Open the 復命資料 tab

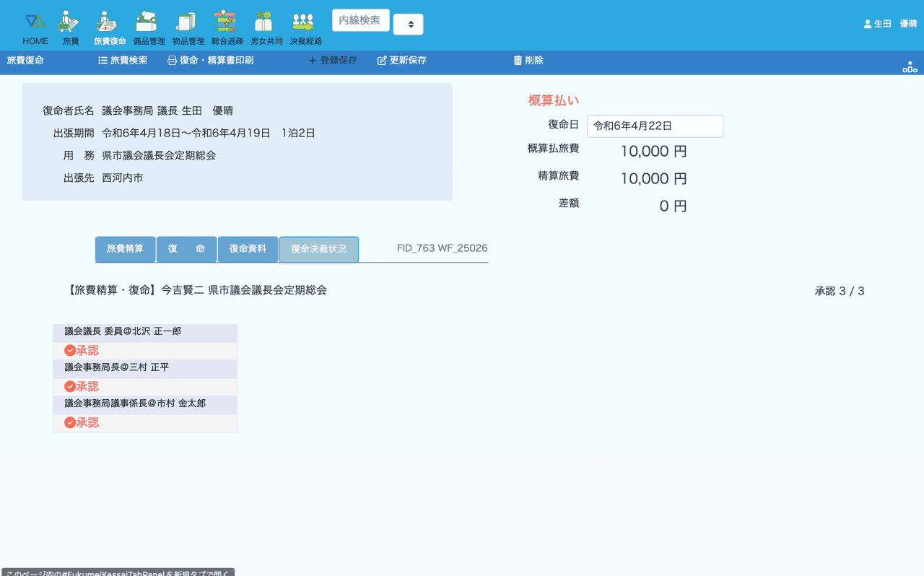point(248,249)
